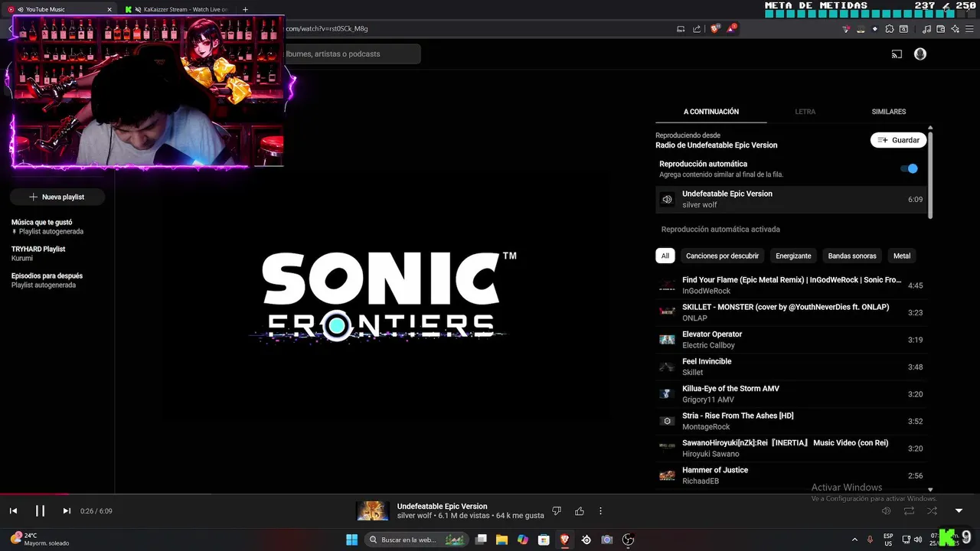980x551 pixels.
Task: Play Stria - Rise From The Ashes
Action: 791,421
